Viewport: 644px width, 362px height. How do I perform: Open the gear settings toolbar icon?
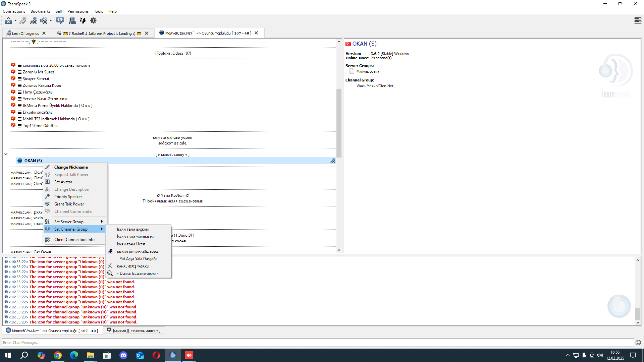click(93, 21)
